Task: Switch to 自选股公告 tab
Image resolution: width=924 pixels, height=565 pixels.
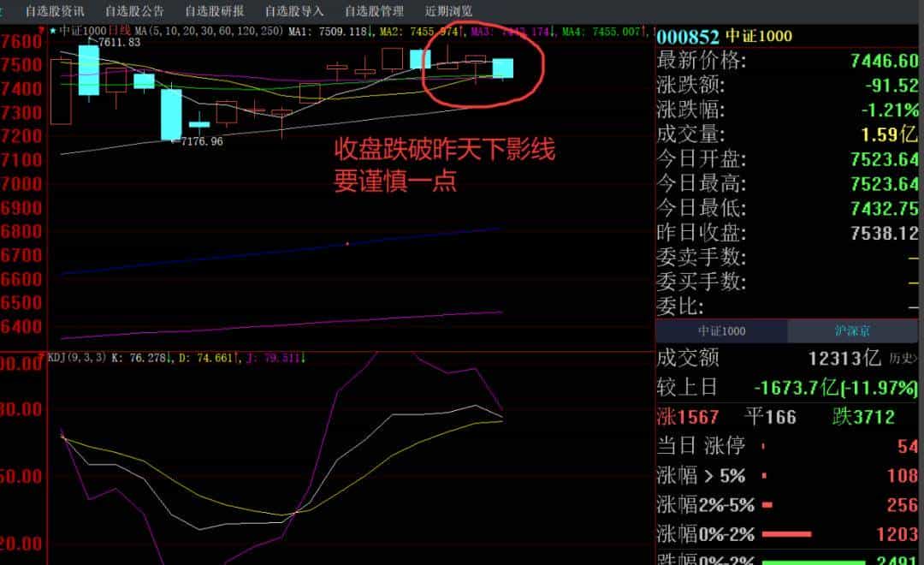Action: point(134,11)
